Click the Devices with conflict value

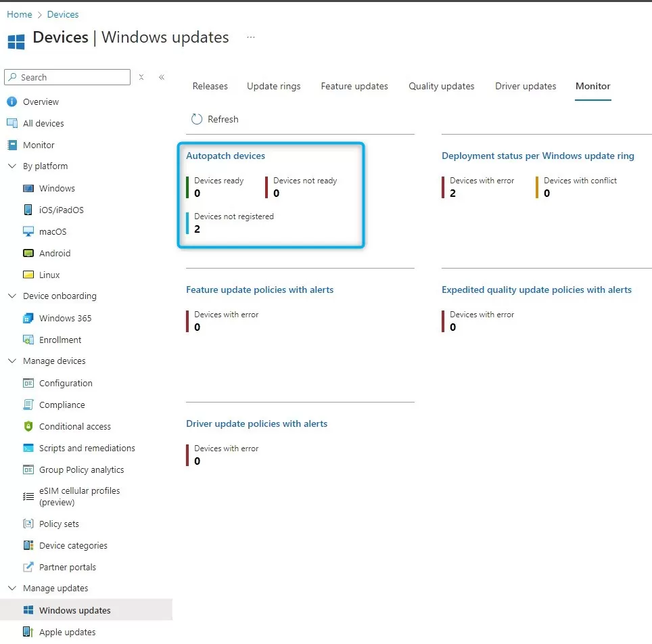[x=546, y=193]
